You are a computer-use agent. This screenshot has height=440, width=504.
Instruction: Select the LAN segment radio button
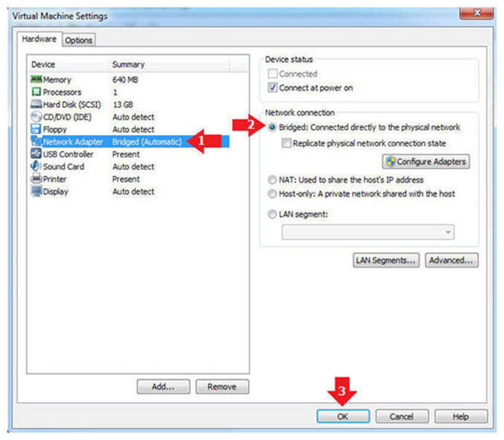pos(272,214)
